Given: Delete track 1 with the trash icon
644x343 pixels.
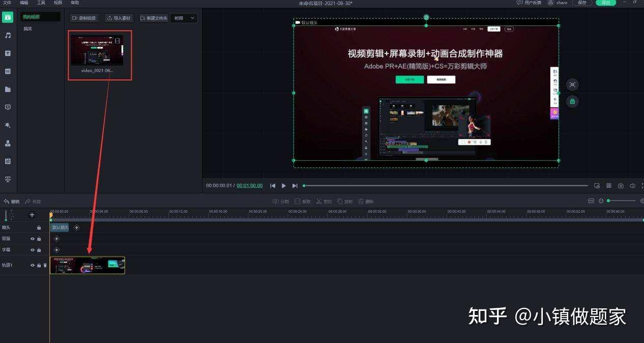Looking at the screenshot, I should (45, 265).
